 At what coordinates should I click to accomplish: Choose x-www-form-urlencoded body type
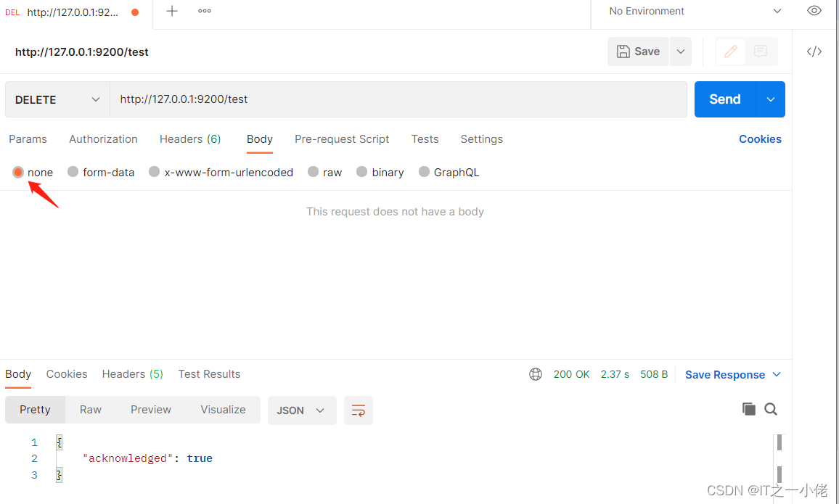click(154, 172)
